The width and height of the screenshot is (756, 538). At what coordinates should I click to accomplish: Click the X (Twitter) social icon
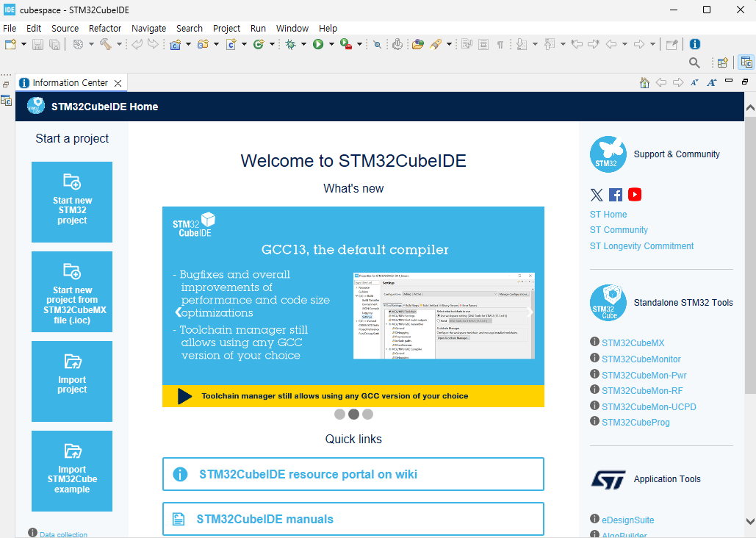coord(597,195)
